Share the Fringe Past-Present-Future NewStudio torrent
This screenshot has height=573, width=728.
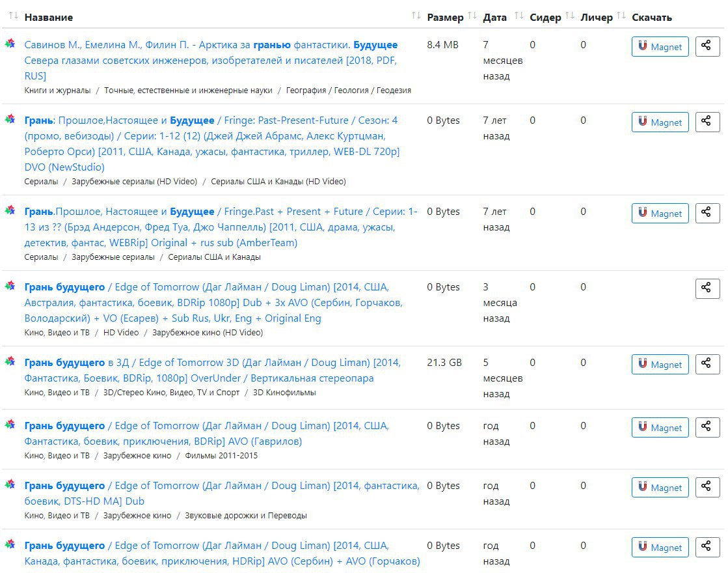click(x=707, y=122)
